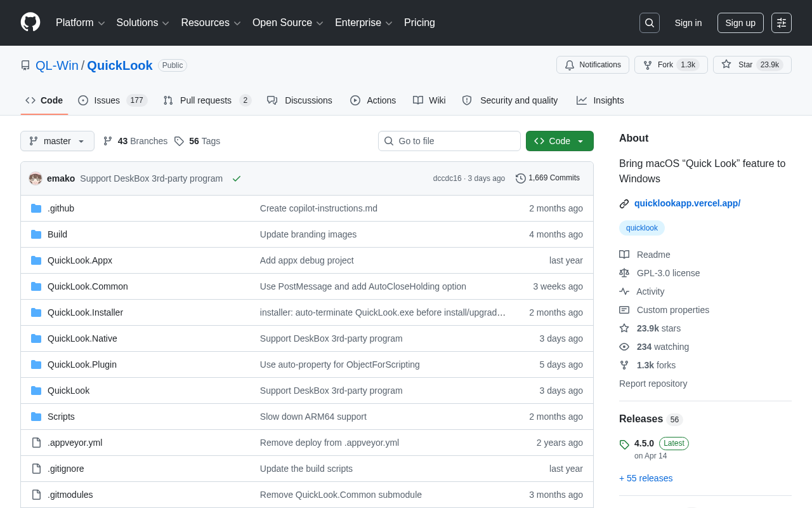The image size is (812, 508).
Task: Expand the Platform menu in header
Action: click(81, 23)
